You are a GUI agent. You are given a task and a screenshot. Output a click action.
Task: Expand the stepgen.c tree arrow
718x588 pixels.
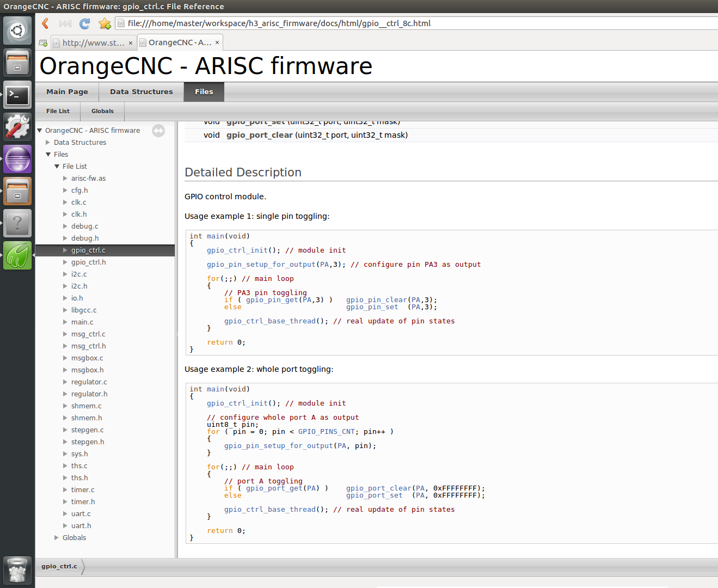point(65,430)
